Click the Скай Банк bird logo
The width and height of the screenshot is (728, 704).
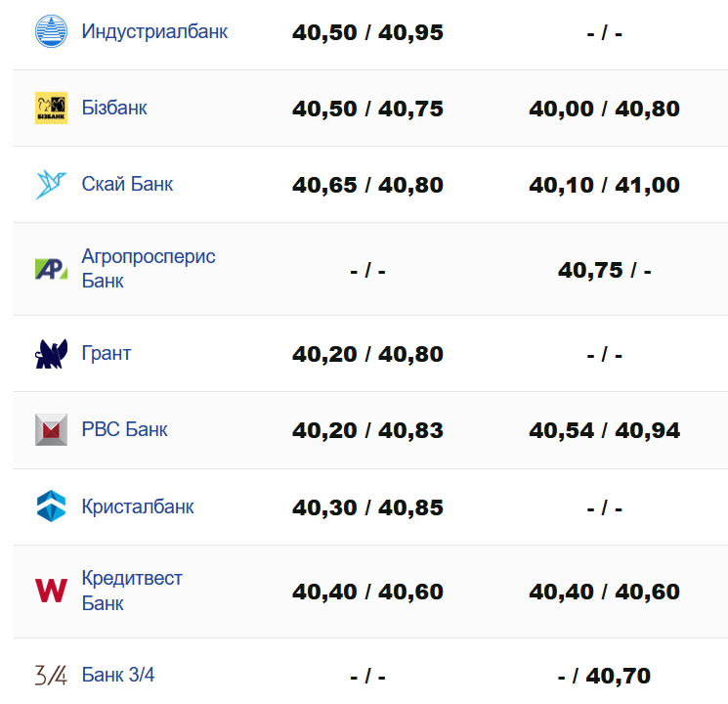coord(51,185)
